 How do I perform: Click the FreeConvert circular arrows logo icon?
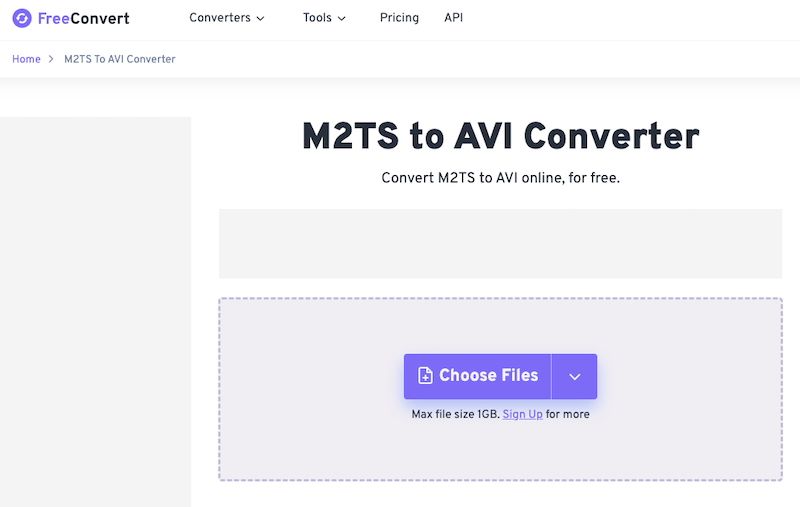click(22, 18)
